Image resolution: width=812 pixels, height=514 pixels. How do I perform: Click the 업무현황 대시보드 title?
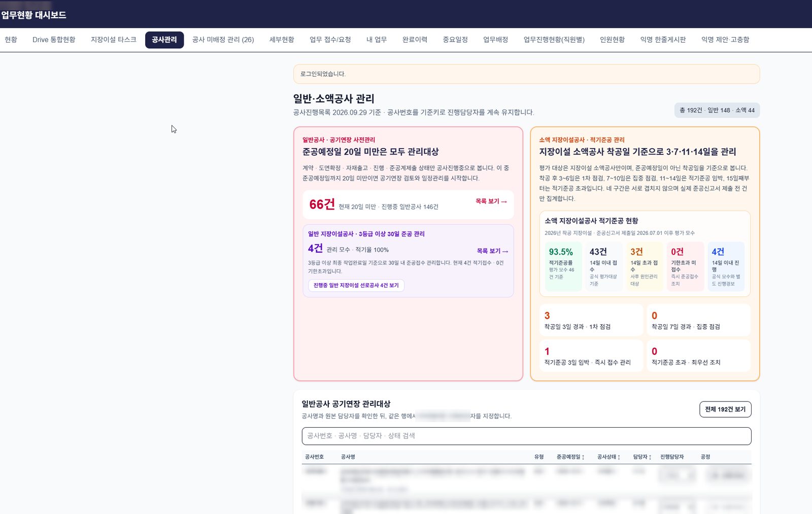pyautogui.click(x=33, y=15)
